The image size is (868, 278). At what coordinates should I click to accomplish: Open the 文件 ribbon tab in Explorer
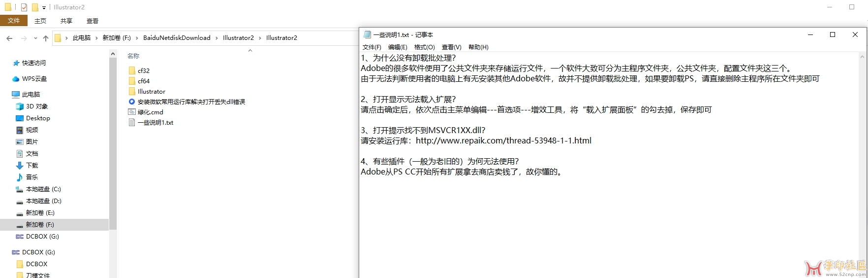14,21
